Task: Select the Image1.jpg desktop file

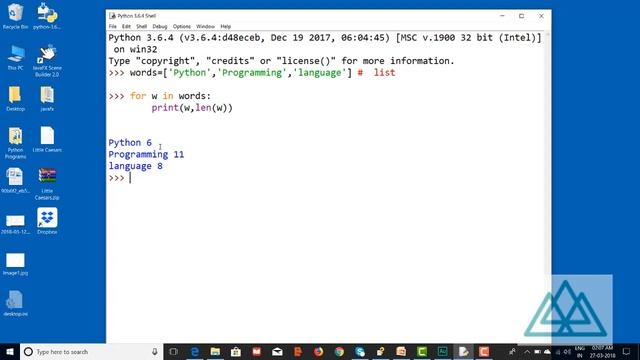Action: 16,264
